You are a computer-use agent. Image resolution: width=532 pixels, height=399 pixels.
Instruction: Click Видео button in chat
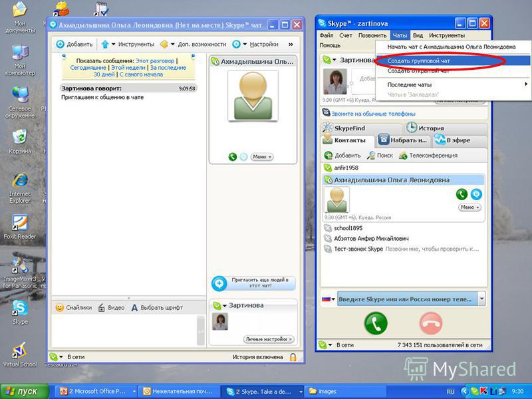(x=111, y=308)
